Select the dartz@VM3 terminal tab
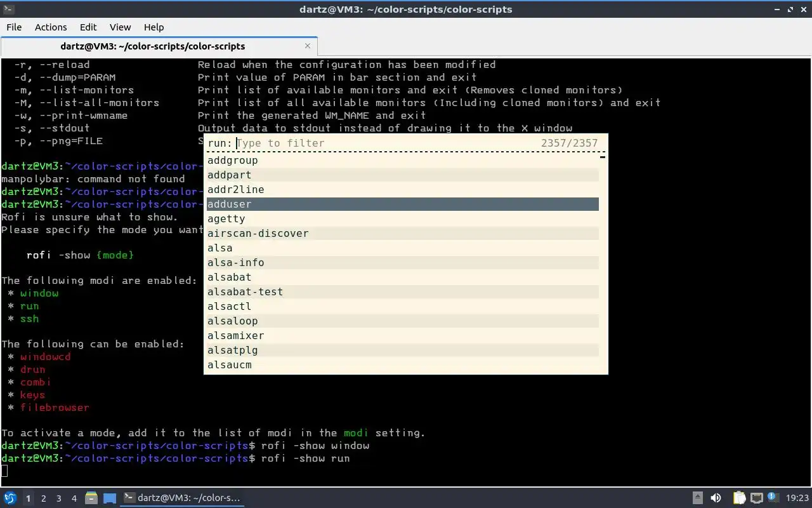Screen dimensions: 812x508 tap(159, 46)
